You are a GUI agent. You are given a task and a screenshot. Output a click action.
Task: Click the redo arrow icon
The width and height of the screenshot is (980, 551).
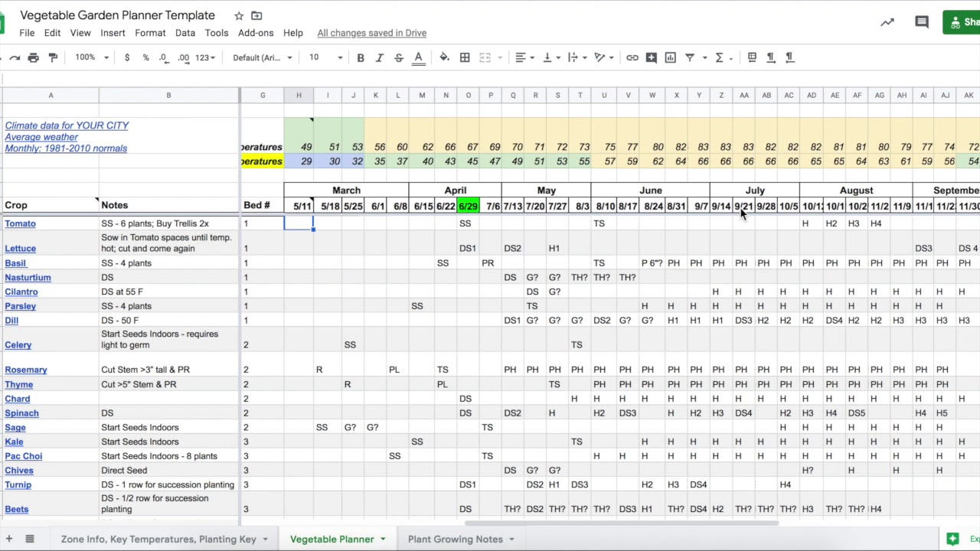[14, 57]
